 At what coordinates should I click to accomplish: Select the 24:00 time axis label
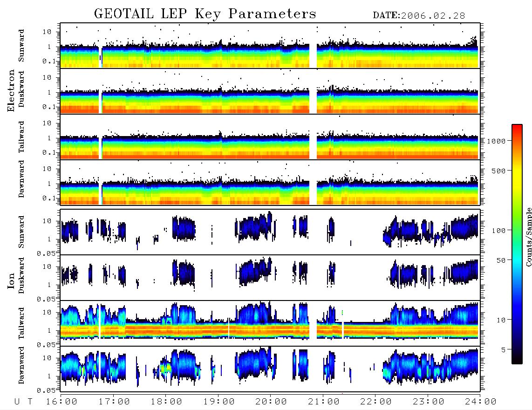(481, 402)
